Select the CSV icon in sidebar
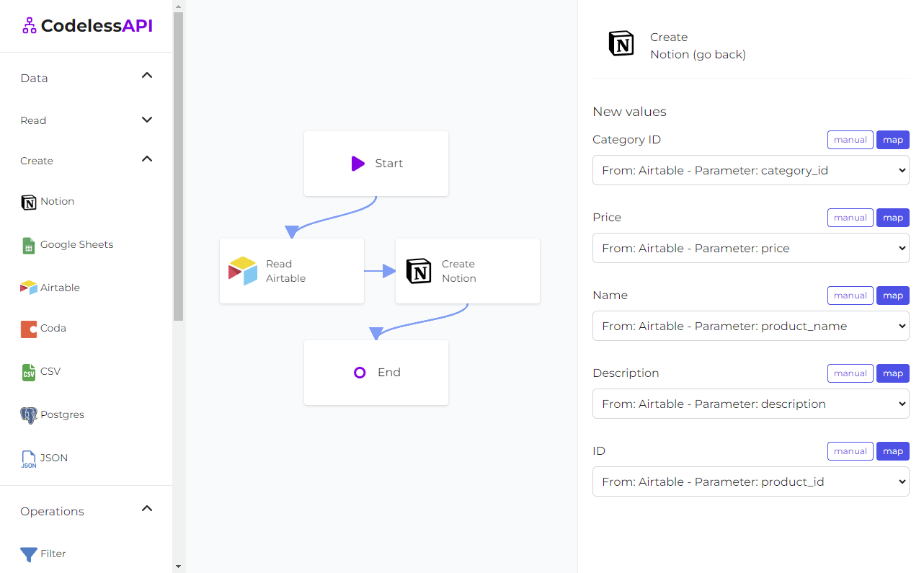The width and height of the screenshot is (924, 573). pos(29,372)
